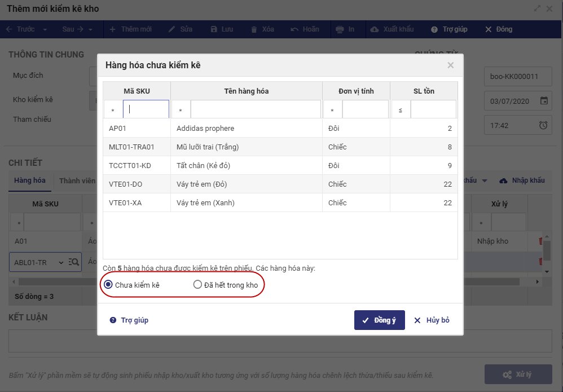This screenshot has width=563, height=392.
Task: Sort by the Mã SKU column header in dialog
Action: 137,91
